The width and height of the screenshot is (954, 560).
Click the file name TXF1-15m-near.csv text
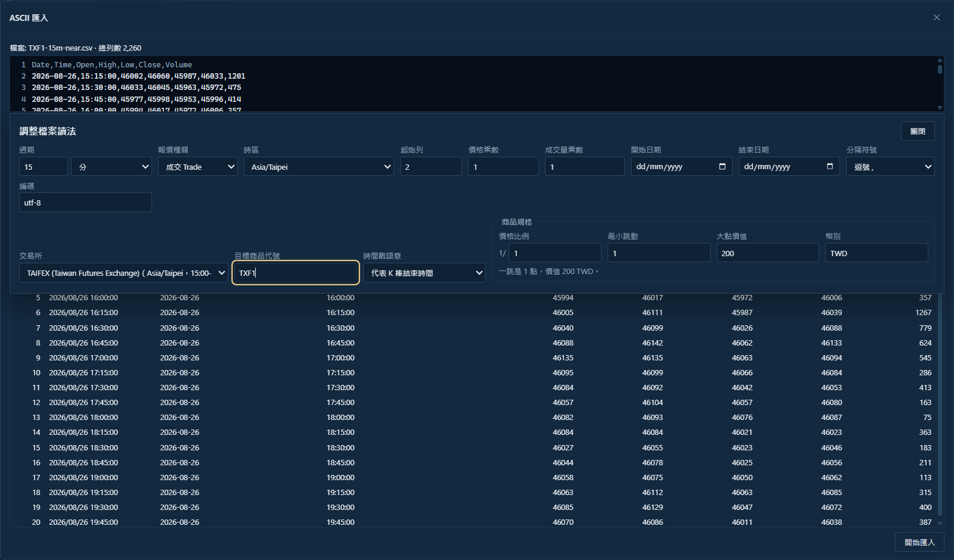60,48
